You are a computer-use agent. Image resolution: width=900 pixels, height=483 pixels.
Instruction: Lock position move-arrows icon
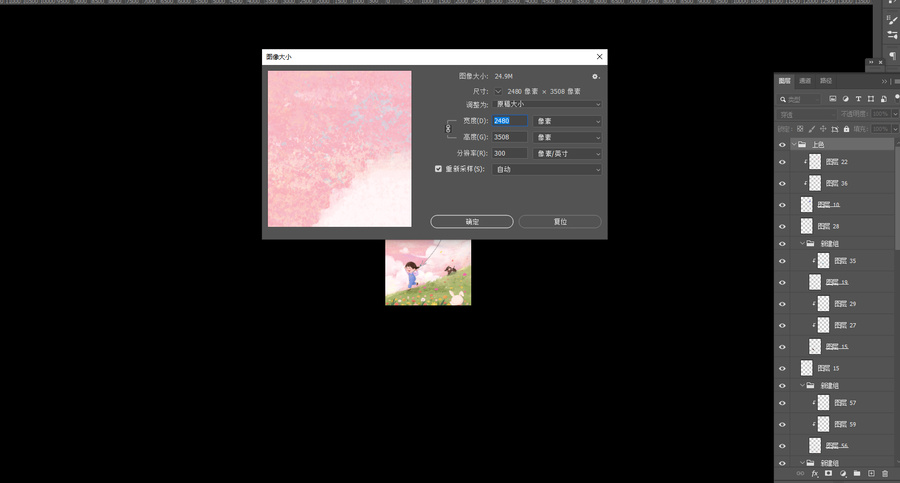click(x=823, y=129)
